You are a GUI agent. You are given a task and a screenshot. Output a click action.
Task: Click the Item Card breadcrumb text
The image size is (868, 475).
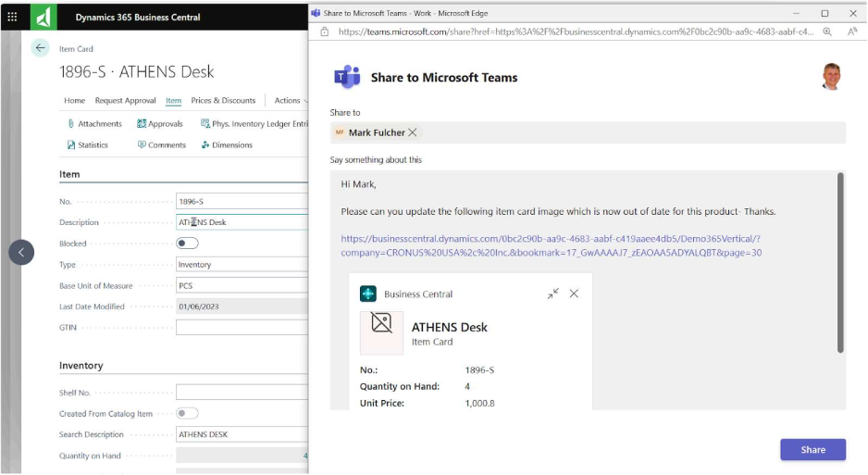pyautogui.click(x=76, y=49)
